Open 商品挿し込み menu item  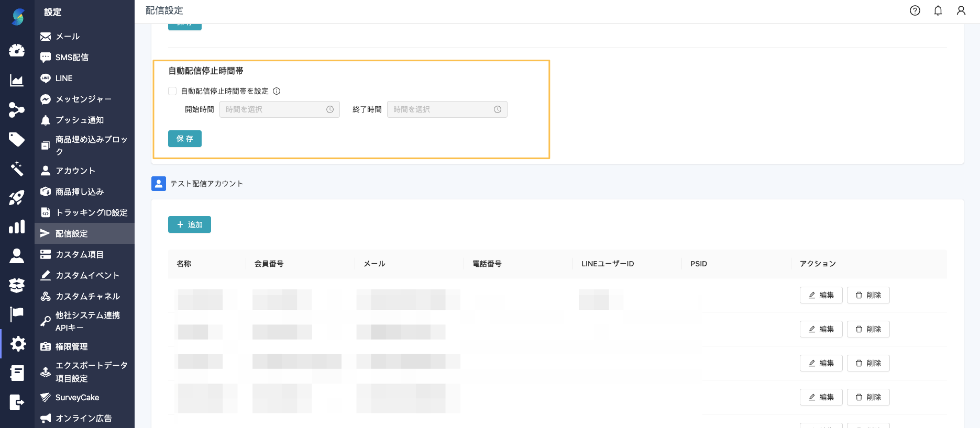point(84,192)
